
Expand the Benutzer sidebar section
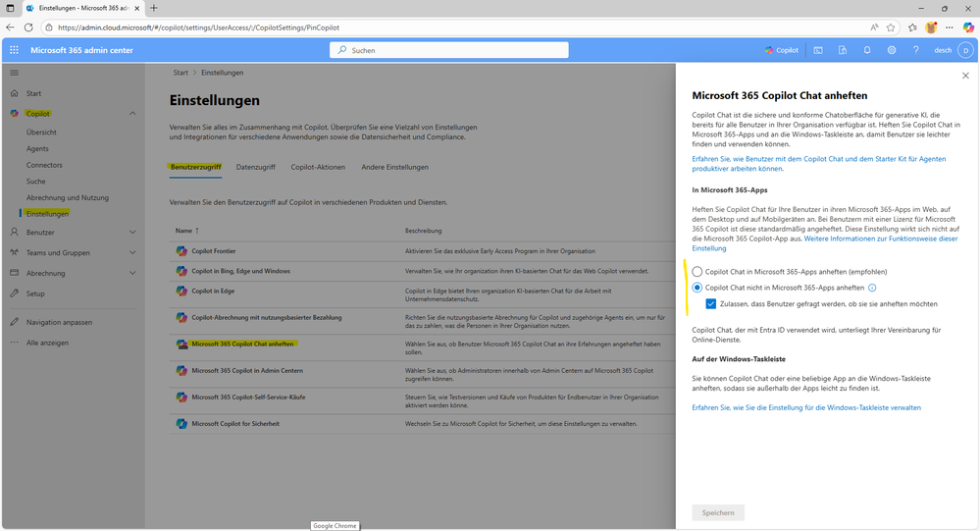[x=132, y=232]
